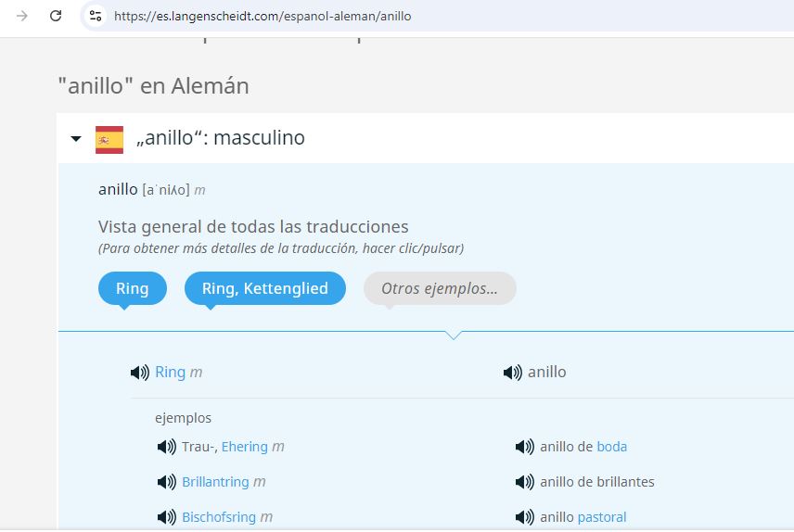Open the Ehering link

245,447
